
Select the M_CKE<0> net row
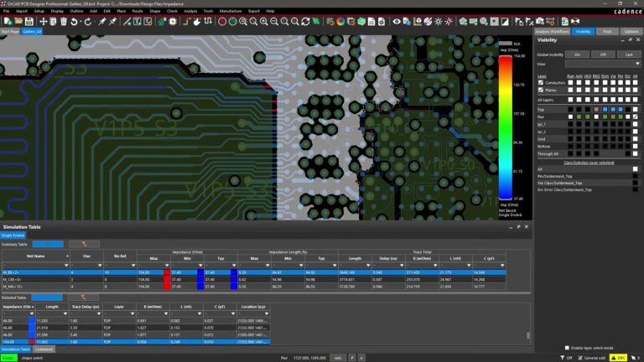[254, 280]
